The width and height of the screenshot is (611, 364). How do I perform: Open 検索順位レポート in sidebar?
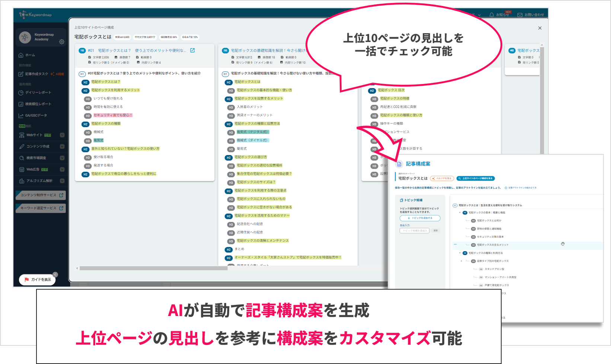pos(35,104)
